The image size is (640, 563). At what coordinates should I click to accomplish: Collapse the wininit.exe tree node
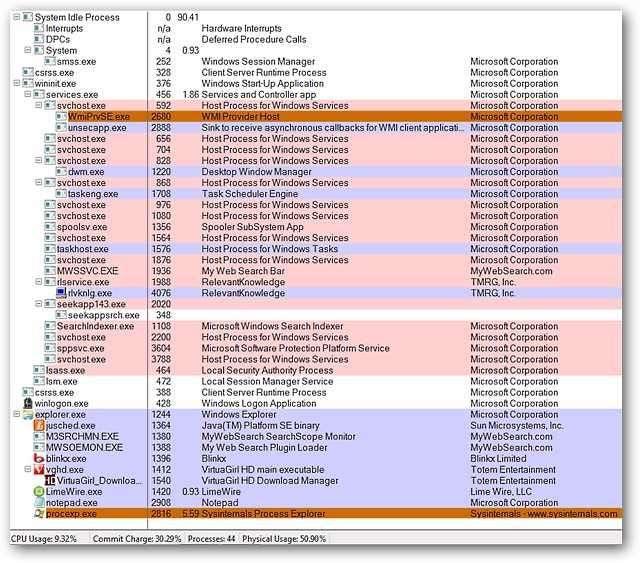(x=17, y=83)
